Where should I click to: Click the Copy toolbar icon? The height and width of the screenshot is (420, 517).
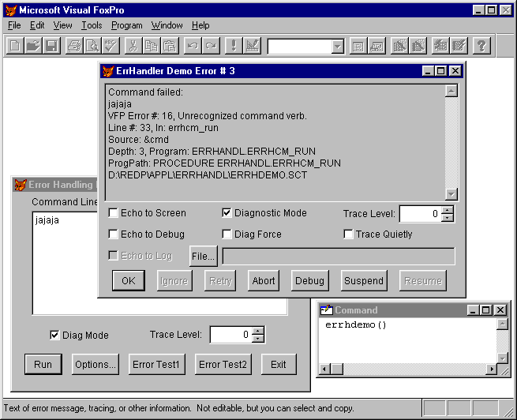click(x=152, y=46)
